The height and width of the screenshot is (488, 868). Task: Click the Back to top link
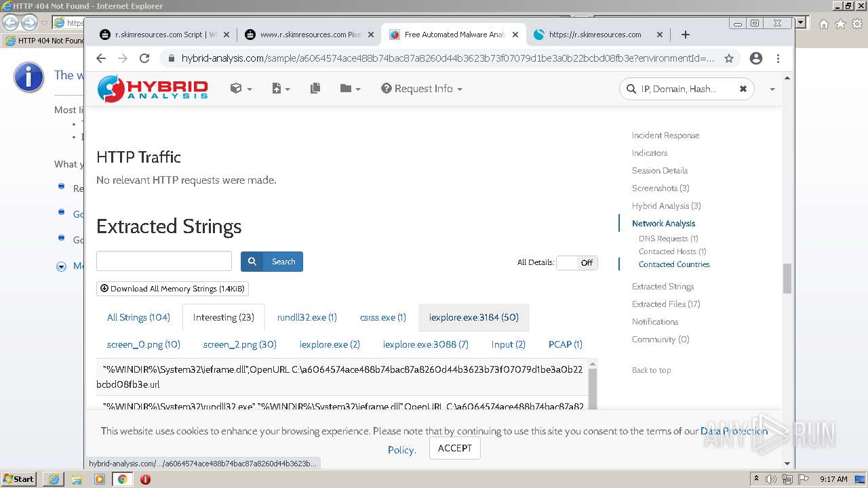click(x=652, y=370)
